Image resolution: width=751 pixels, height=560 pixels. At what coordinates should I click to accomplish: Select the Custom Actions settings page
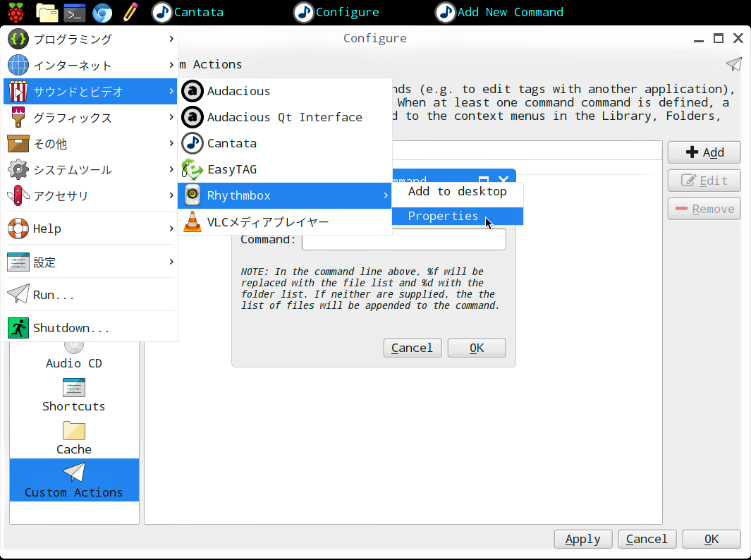pos(74,480)
